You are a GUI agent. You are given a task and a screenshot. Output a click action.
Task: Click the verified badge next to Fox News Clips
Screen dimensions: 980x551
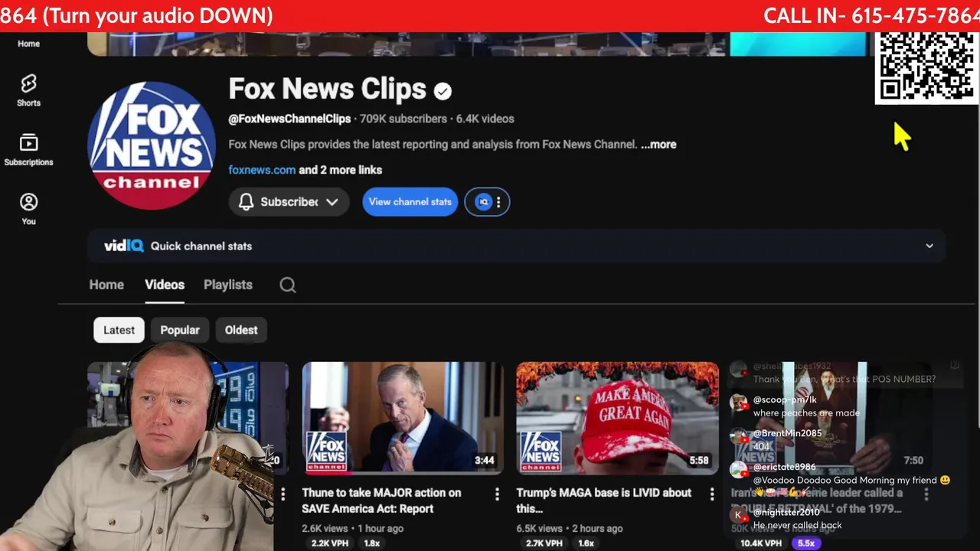(443, 91)
